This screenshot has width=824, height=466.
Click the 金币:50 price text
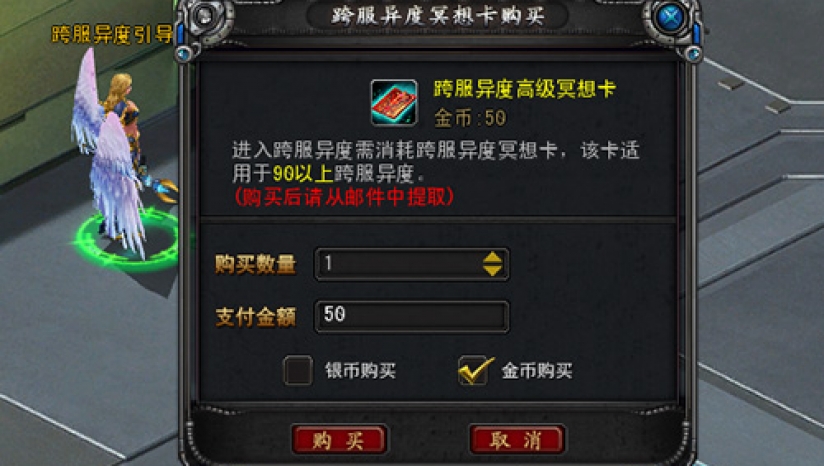click(470, 118)
